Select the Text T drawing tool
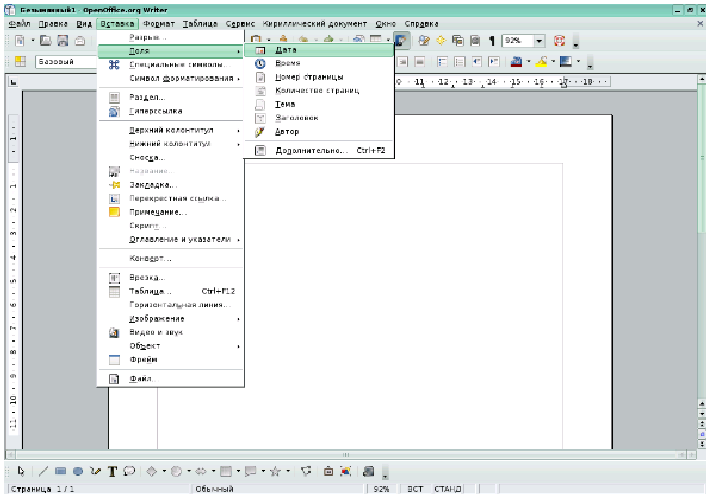Image resolution: width=706 pixels, height=494 pixels. (112, 471)
